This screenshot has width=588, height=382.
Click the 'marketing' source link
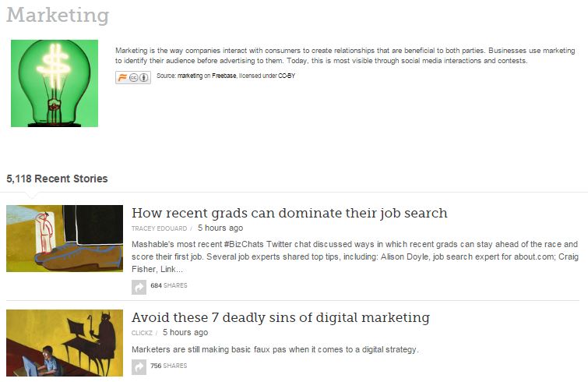point(190,76)
